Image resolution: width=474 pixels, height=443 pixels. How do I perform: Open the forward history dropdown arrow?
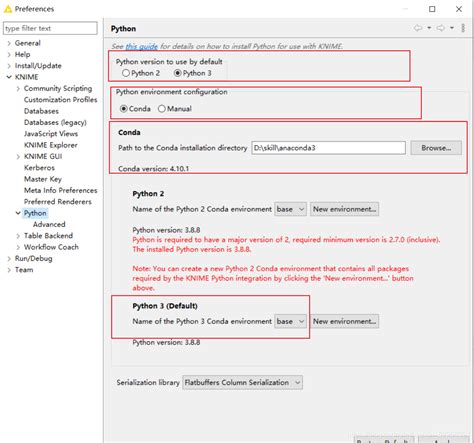(452, 28)
